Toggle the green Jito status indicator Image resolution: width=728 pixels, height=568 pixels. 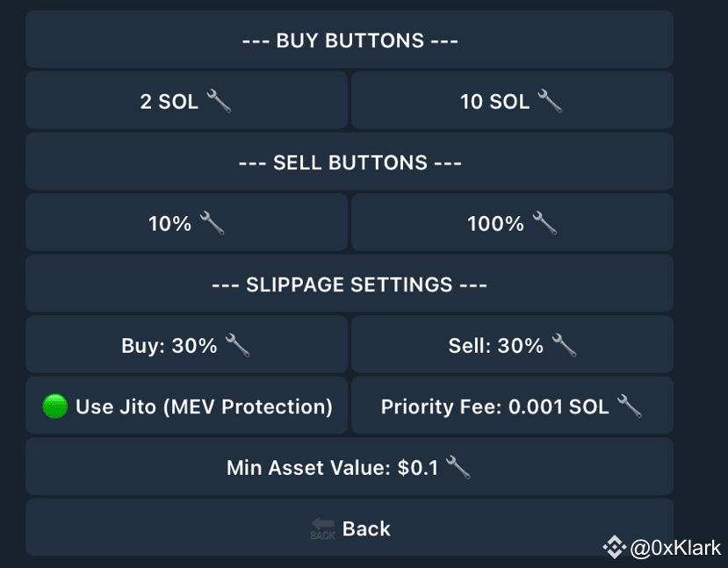pyautogui.click(x=54, y=406)
